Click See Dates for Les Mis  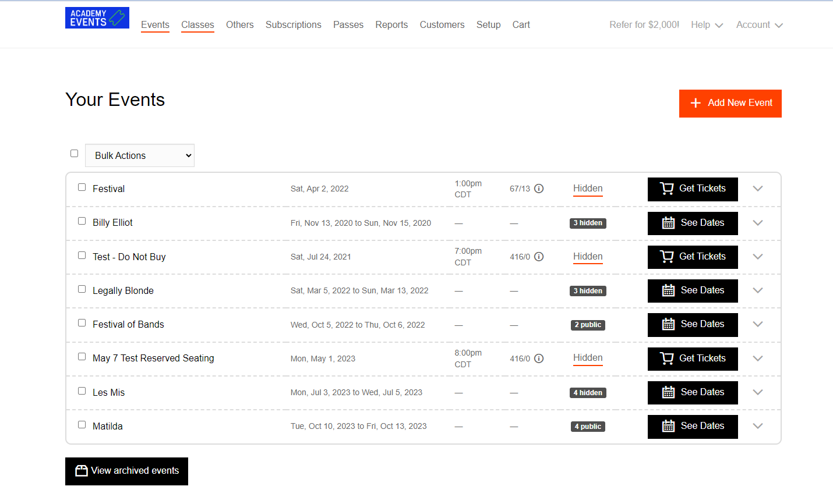693,392
